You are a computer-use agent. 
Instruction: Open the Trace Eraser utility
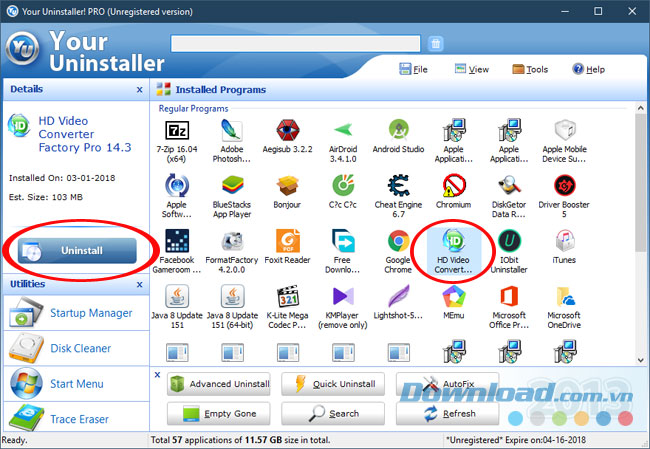[x=76, y=419]
